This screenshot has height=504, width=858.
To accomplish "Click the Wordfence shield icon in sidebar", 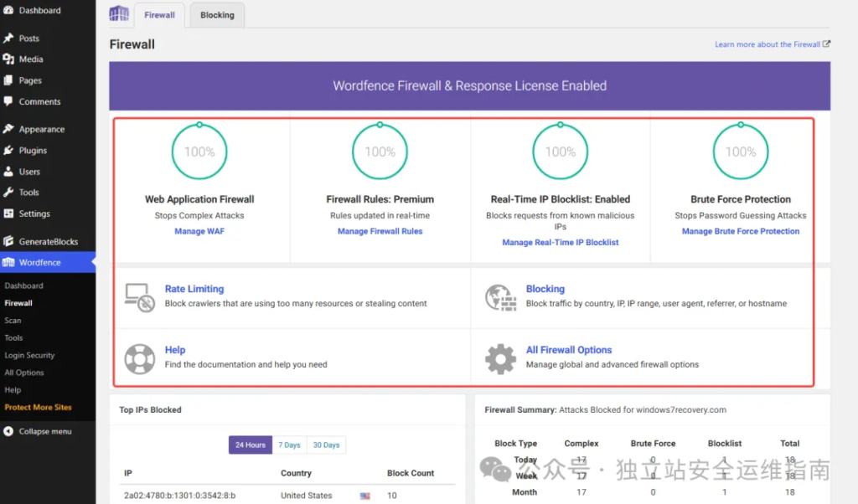I will pos(8,262).
